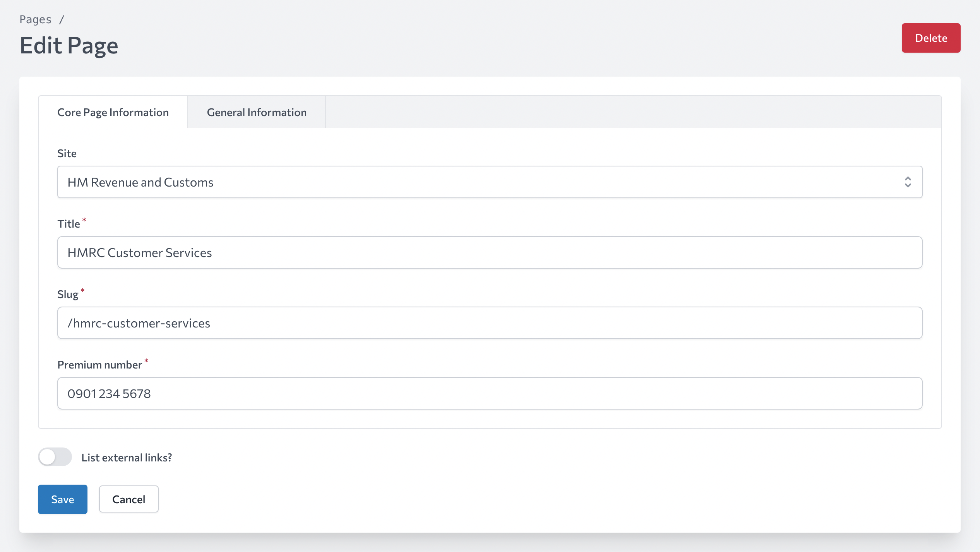Select the Core Page Information tab
980x552 pixels.
pos(113,112)
